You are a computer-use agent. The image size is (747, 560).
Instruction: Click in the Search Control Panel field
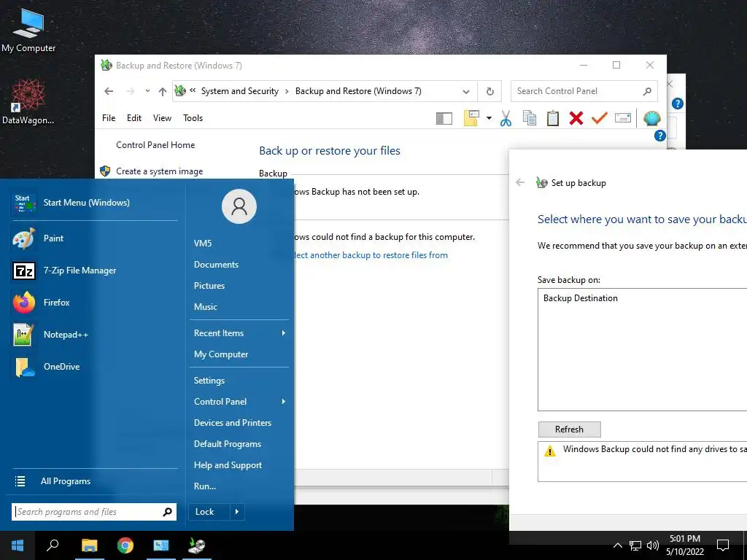click(x=584, y=91)
